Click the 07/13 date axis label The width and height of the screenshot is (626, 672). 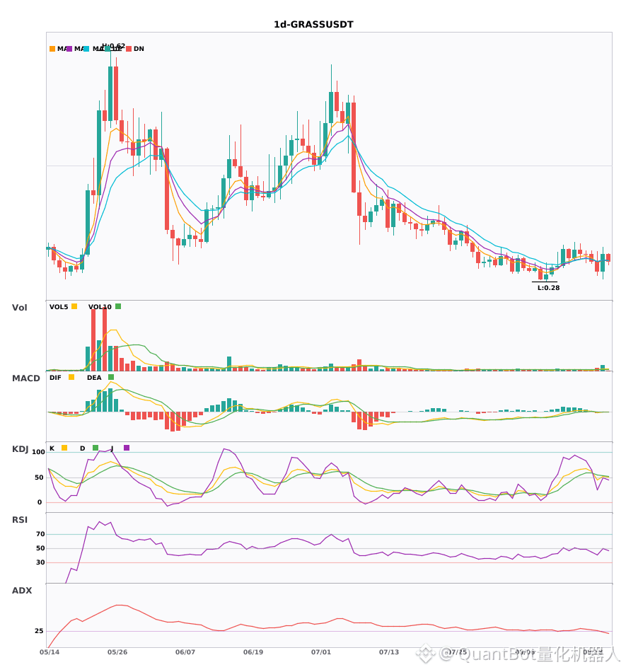pos(389,652)
